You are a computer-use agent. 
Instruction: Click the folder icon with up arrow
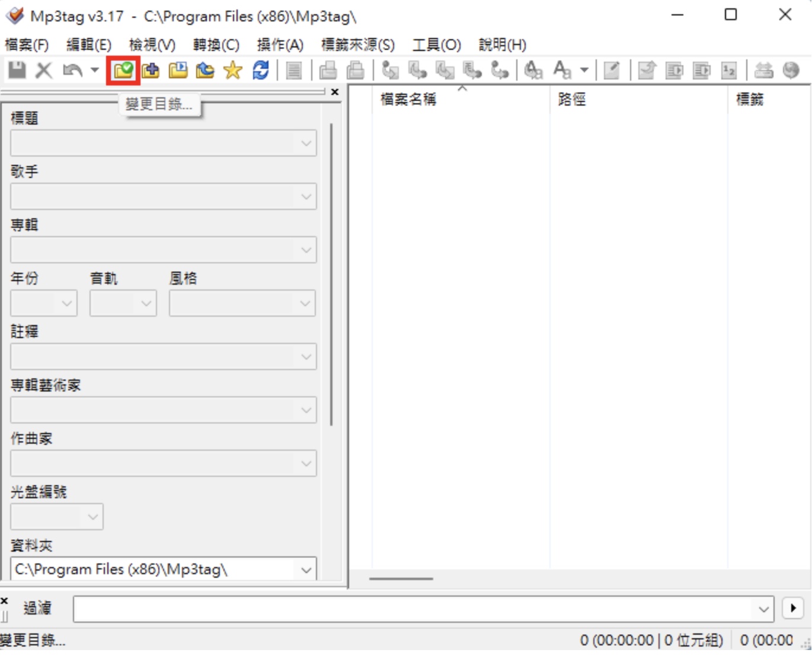click(x=205, y=71)
